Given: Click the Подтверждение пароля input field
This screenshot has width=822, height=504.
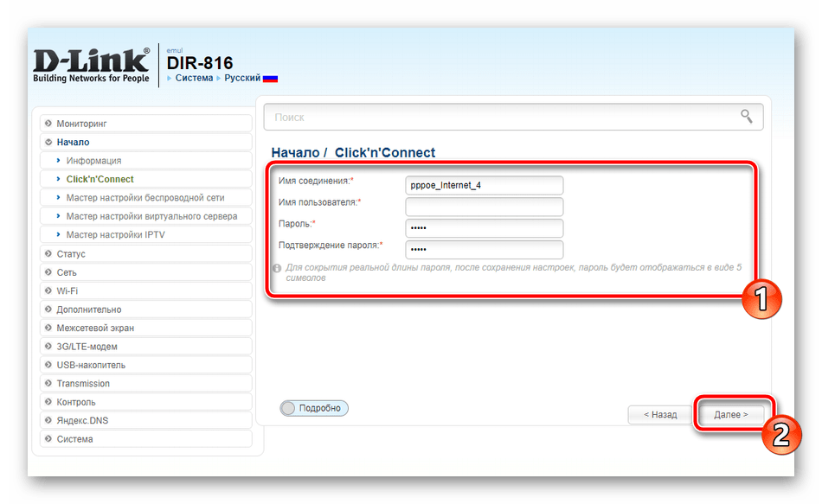Looking at the screenshot, I should tap(484, 249).
